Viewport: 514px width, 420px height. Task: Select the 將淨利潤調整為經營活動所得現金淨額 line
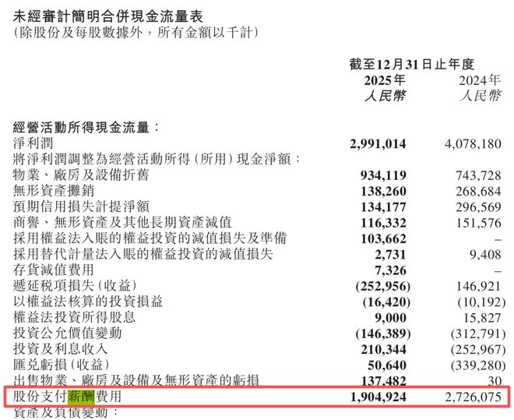pos(157,159)
